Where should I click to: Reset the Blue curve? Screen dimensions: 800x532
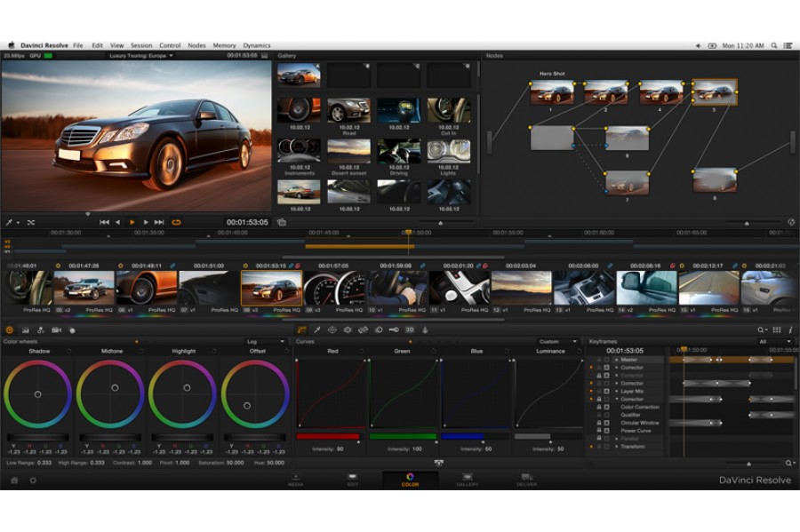pyautogui.click(x=506, y=351)
